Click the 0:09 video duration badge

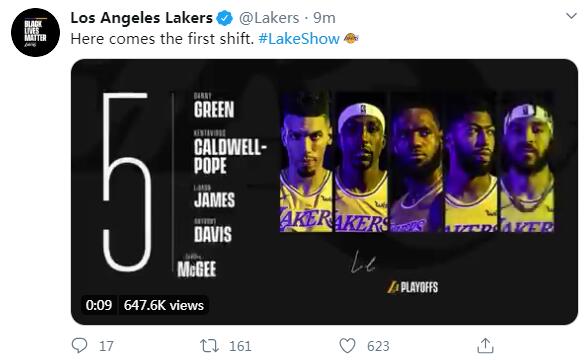click(99, 305)
